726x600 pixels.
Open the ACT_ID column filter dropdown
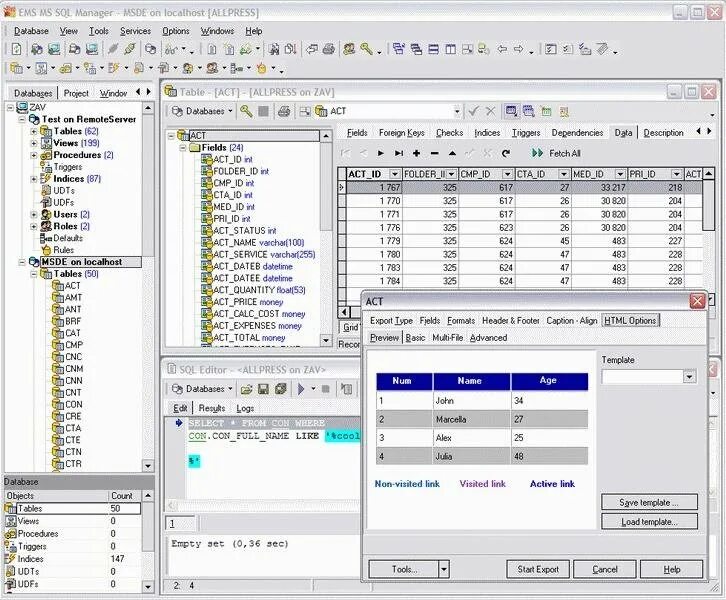tap(394, 174)
